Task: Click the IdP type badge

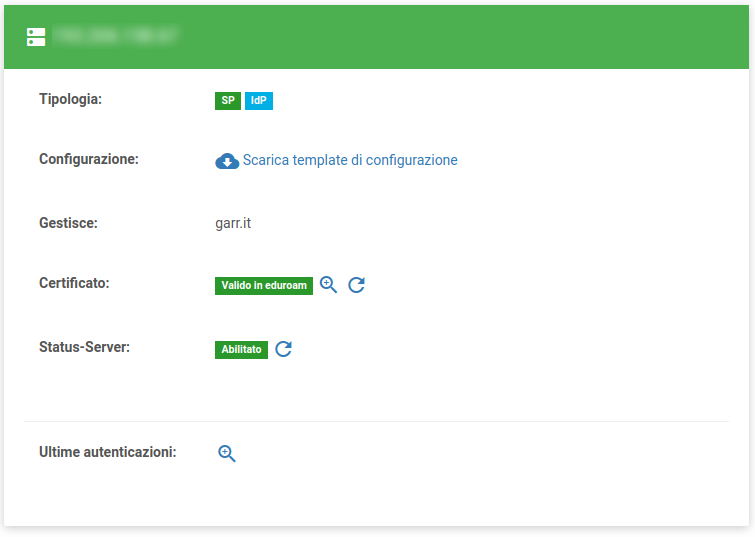Action: 258,101
